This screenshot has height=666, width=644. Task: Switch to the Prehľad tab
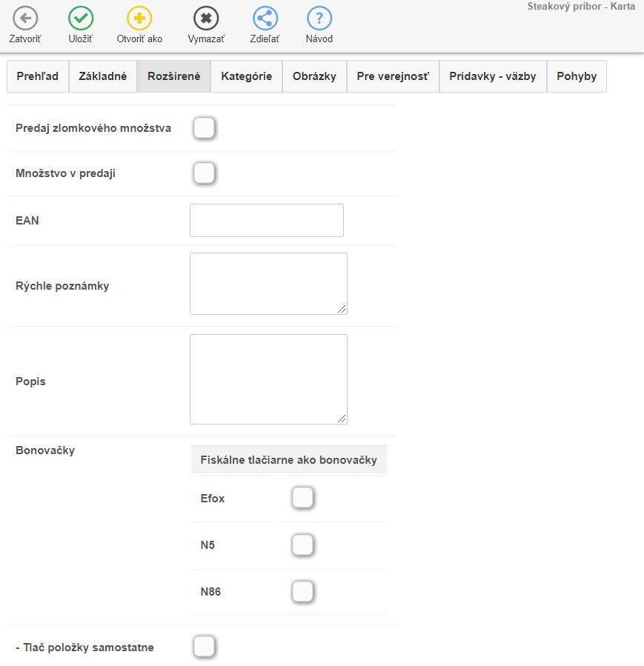pos(37,76)
